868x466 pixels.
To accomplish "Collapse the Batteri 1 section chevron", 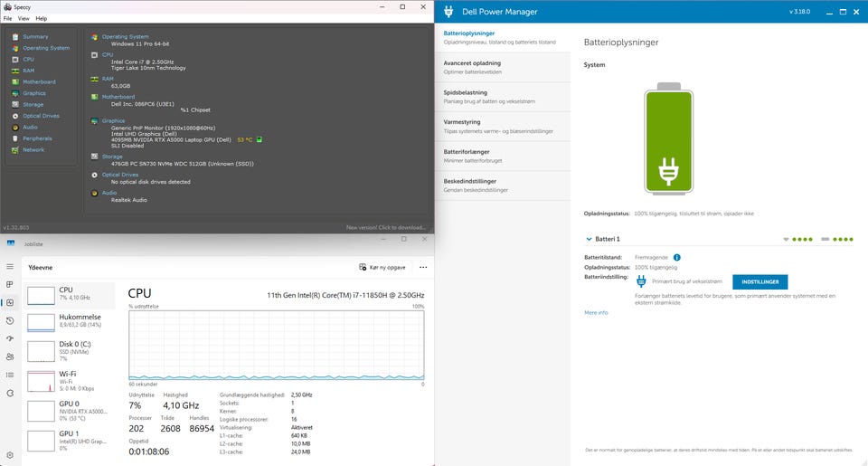I will (x=589, y=240).
